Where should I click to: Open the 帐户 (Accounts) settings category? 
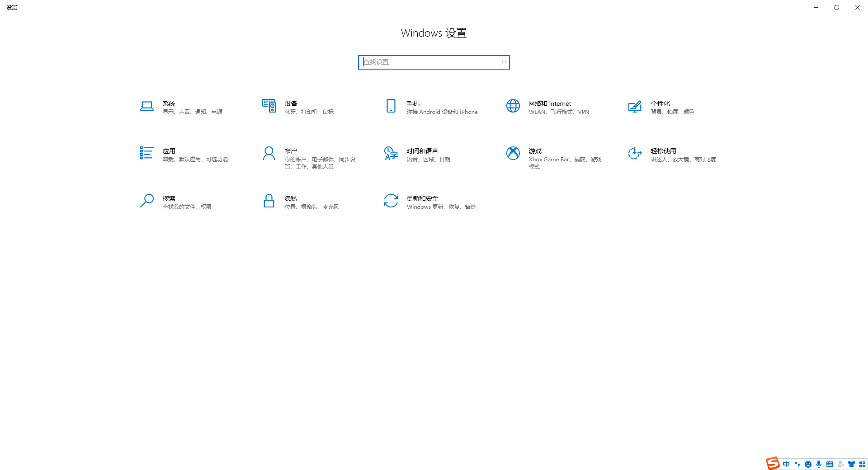point(312,158)
